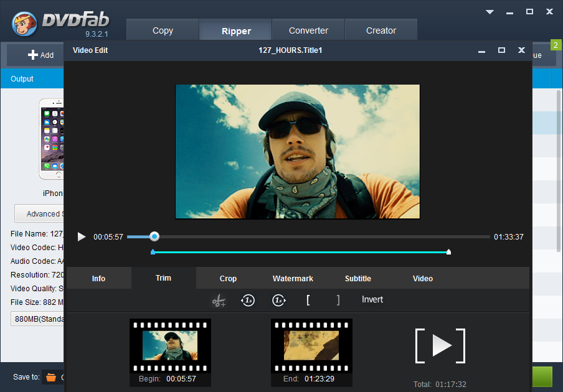The width and height of the screenshot is (563, 392).
Task: Click the task queue count badge 2
Action: (556, 45)
